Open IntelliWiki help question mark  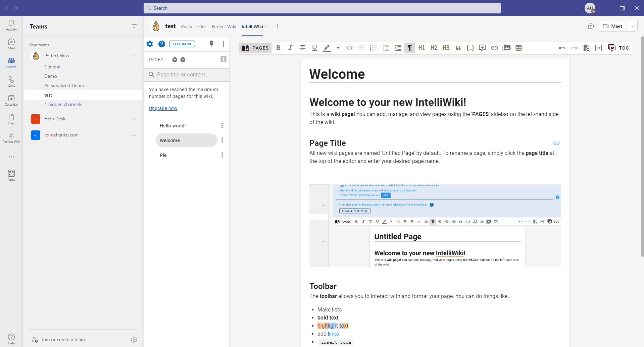tap(162, 44)
